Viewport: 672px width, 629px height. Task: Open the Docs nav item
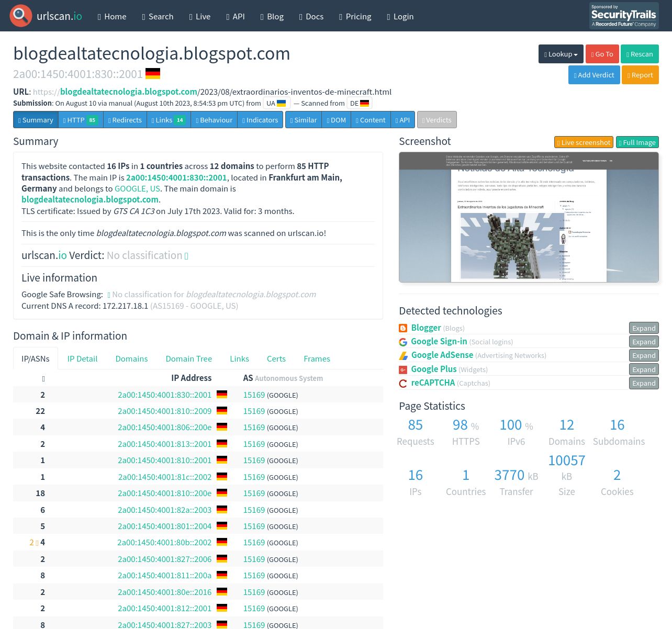pos(311,16)
